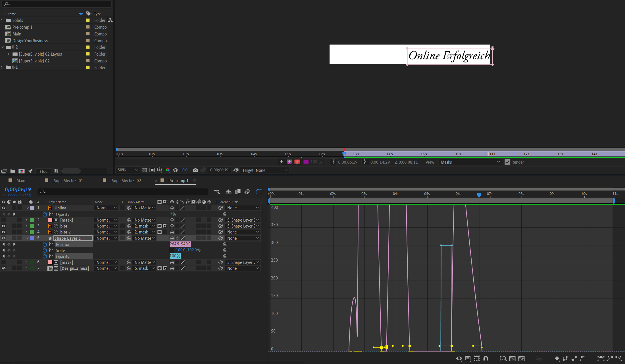The height and width of the screenshot is (364, 625).
Task: Open the composition mini-flowchart icon
Action: [217, 192]
